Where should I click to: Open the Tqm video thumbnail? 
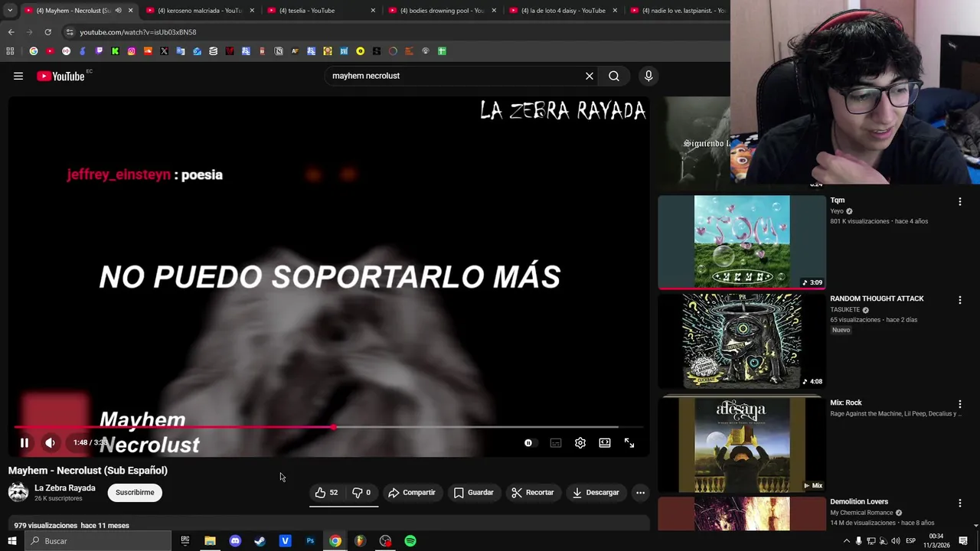click(x=742, y=242)
